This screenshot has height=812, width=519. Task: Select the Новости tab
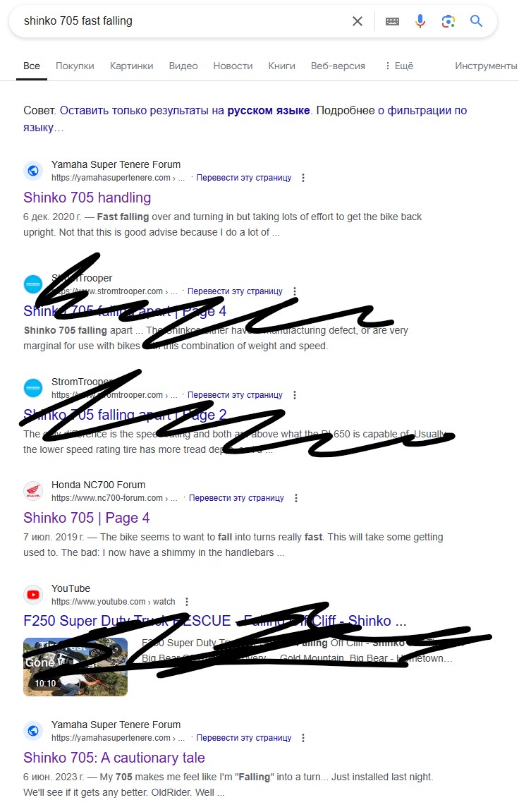[x=233, y=66]
